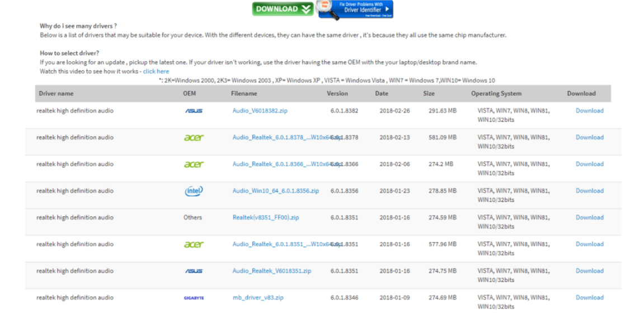Select date 2018-01-09 cell
The height and width of the screenshot is (313, 644).
[x=394, y=297]
